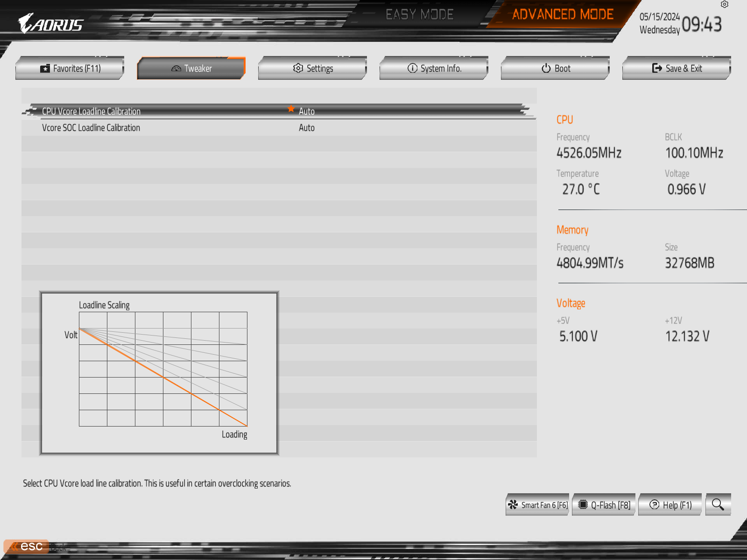
Task: Select Vcore SOC Loadline Calibration row
Action: click(x=279, y=127)
